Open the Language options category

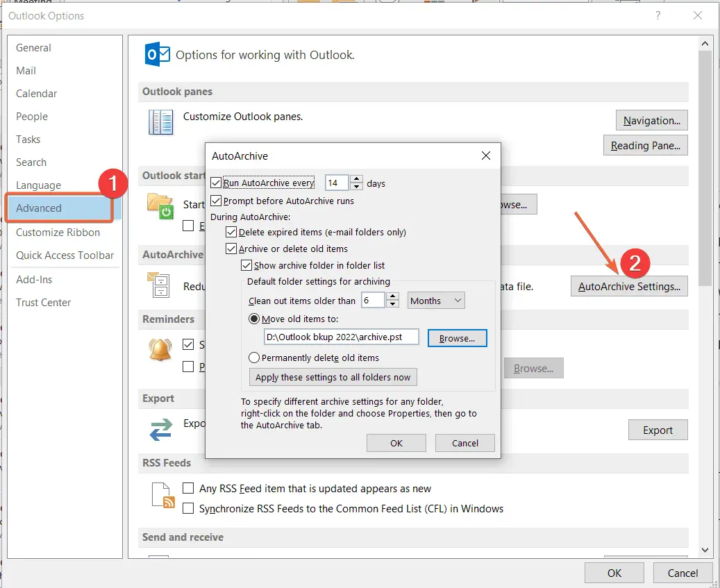pyautogui.click(x=38, y=185)
